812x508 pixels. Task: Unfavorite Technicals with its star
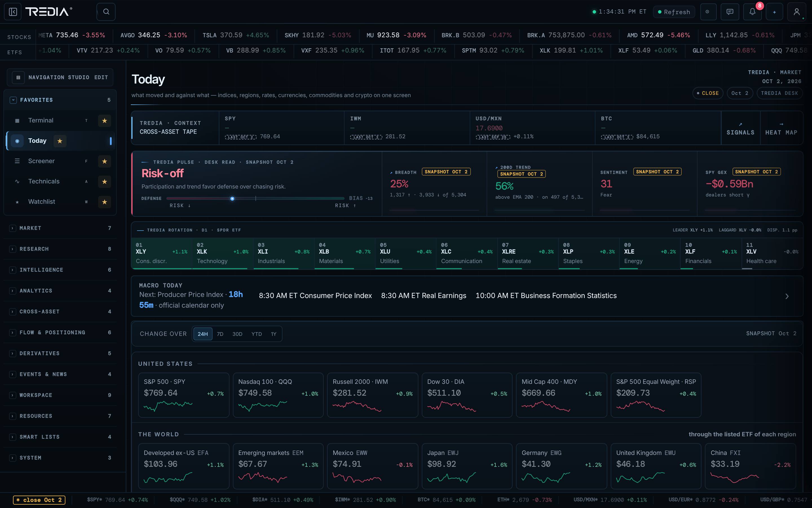point(104,181)
